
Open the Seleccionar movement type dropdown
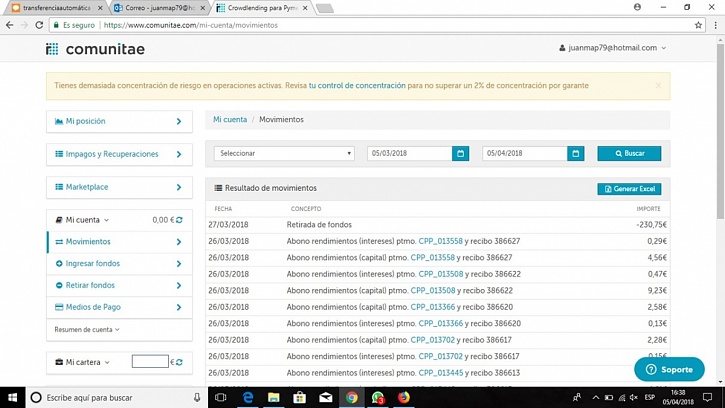pyautogui.click(x=284, y=154)
